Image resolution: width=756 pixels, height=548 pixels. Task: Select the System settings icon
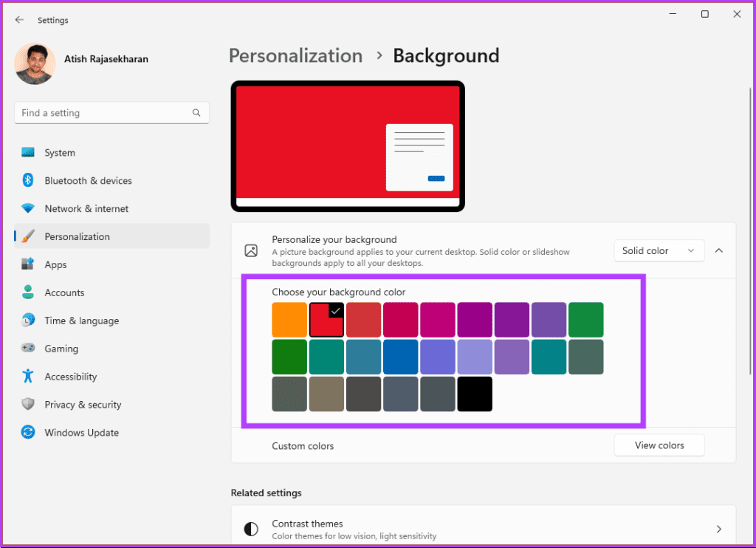pos(28,152)
